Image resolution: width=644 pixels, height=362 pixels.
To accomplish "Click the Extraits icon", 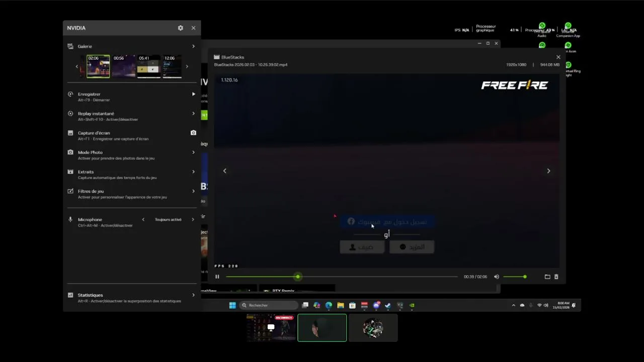I will coord(70,171).
